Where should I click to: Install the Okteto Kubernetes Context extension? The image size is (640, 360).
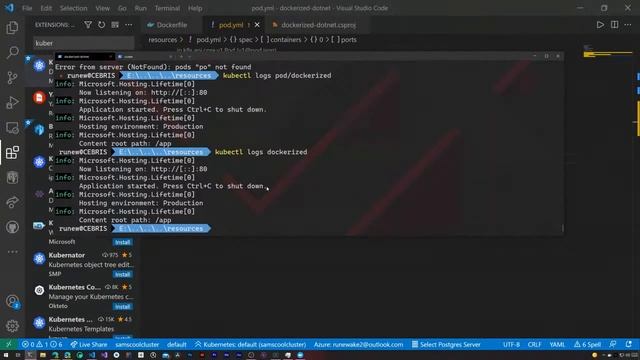[x=122, y=307]
